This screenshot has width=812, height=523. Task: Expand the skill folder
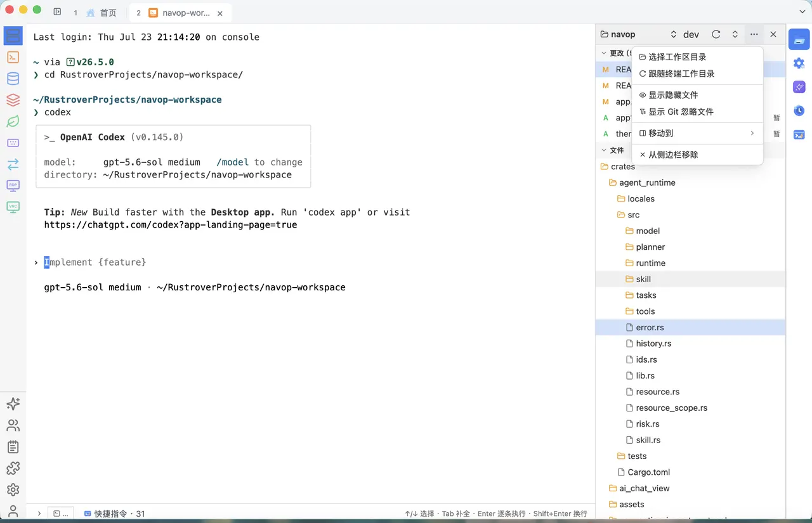[x=691, y=279]
